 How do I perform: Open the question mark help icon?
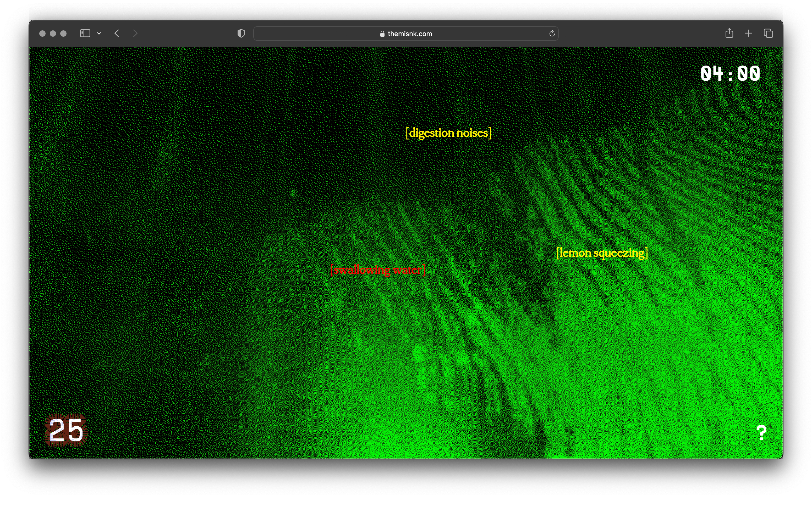pos(761,432)
